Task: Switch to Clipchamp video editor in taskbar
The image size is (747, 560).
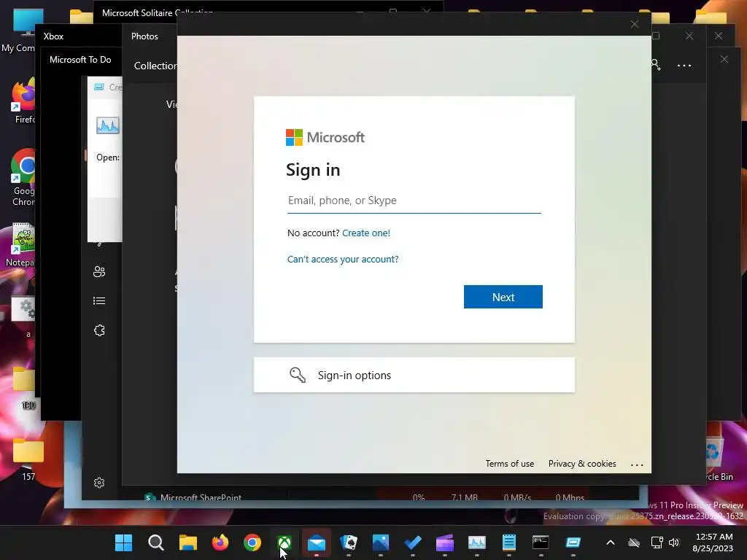Action: pos(445,542)
